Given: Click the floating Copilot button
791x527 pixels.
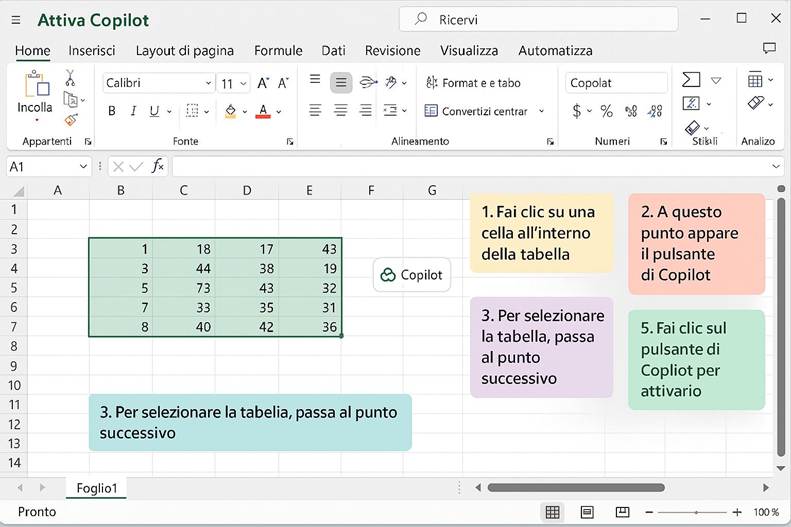Looking at the screenshot, I should [x=412, y=275].
